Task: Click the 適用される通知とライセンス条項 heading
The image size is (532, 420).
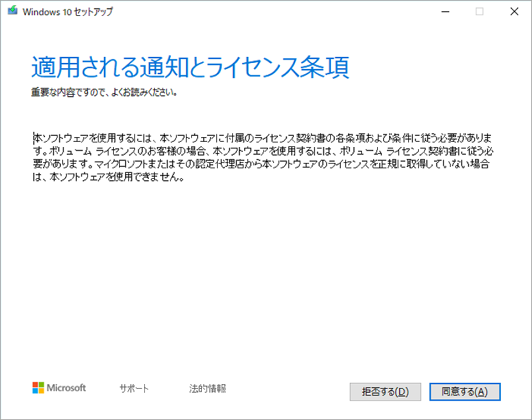Action: [190, 67]
